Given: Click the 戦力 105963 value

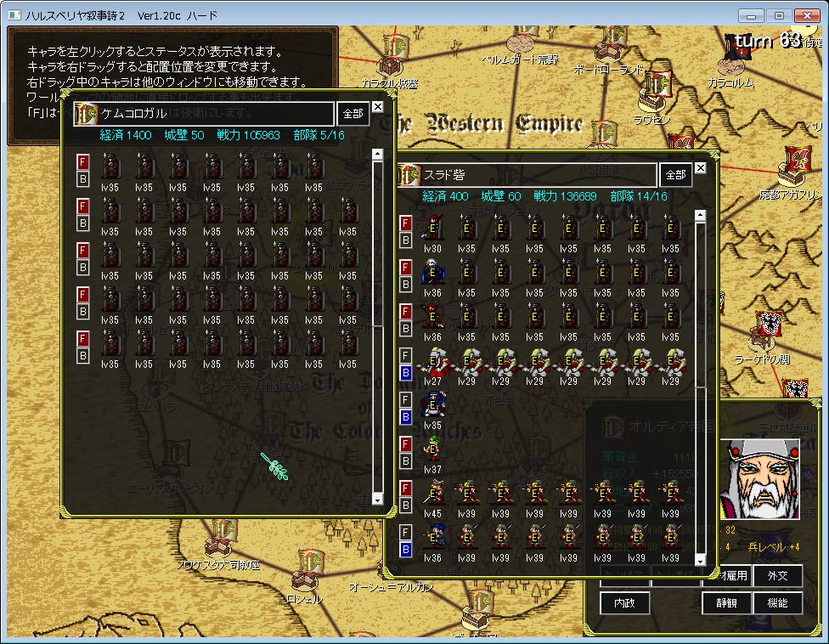Looking at the screenshot, I should coord(248,135).
